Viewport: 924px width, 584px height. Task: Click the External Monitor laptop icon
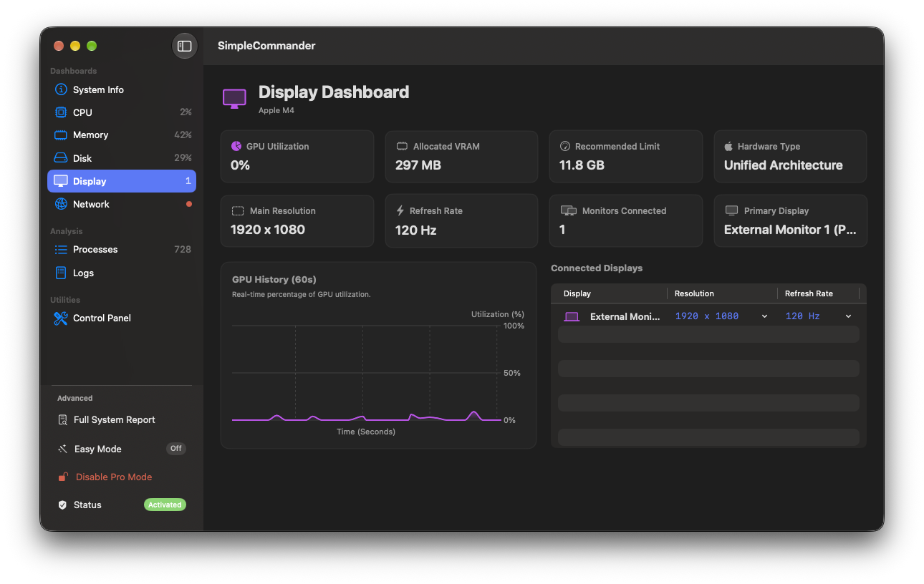click(x=572, y=316)
